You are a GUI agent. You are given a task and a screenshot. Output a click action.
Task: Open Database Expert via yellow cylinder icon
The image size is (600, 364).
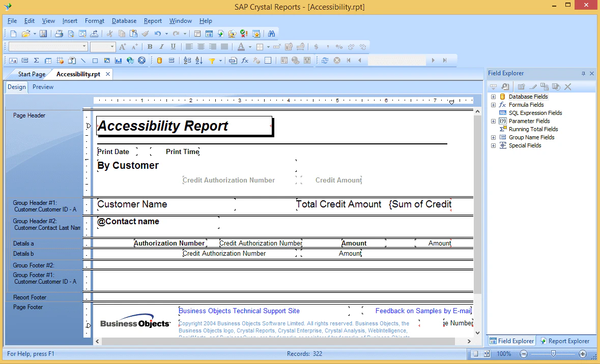[x=160, y=60]
